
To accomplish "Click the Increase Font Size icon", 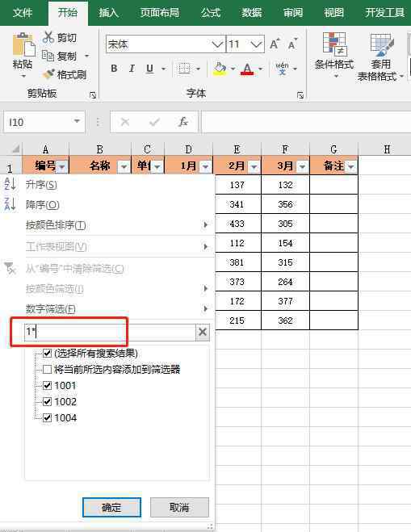I will pyautogui.click(x=275, y=44).
